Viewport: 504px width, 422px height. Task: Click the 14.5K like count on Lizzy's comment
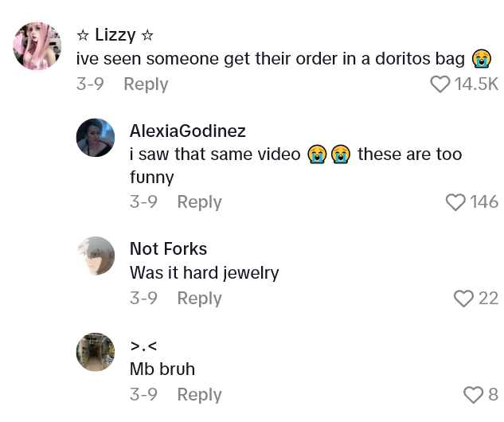[x=476, y=84]
